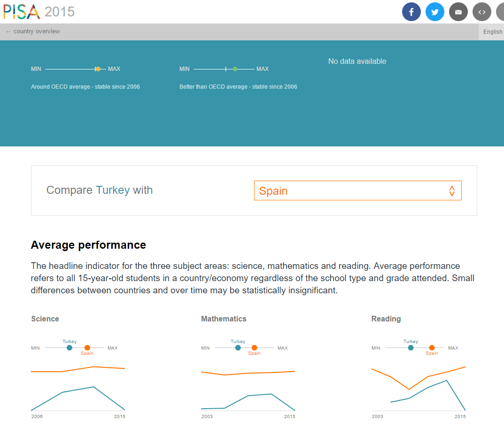Click the yellow dot on first header slider

click(98, 69)
